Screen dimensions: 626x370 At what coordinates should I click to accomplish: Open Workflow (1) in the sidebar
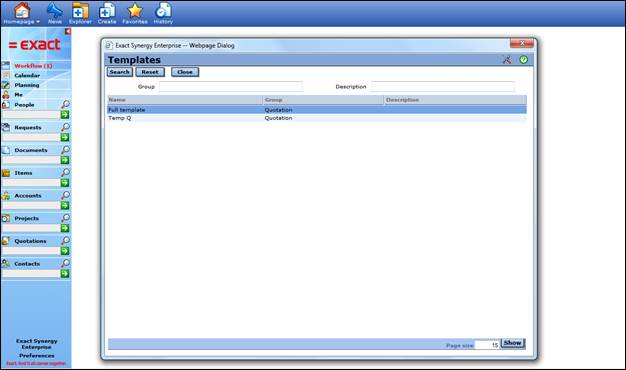[x=33, y=65]
